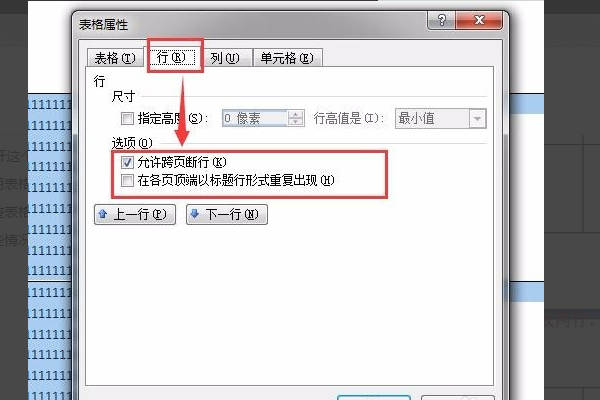Viewport: 600px width, 400px height.
Task: Select the 行(R) tab
Action: click(171, 57)
